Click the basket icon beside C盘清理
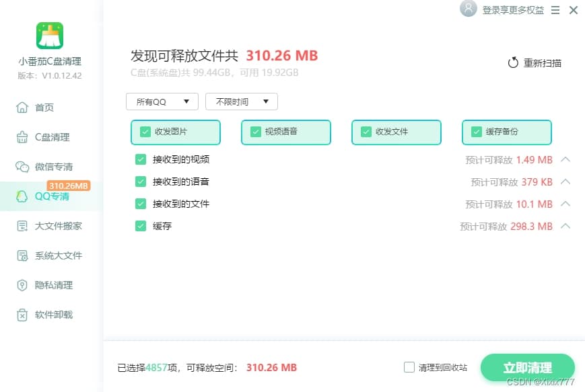 tap(22, 137)
